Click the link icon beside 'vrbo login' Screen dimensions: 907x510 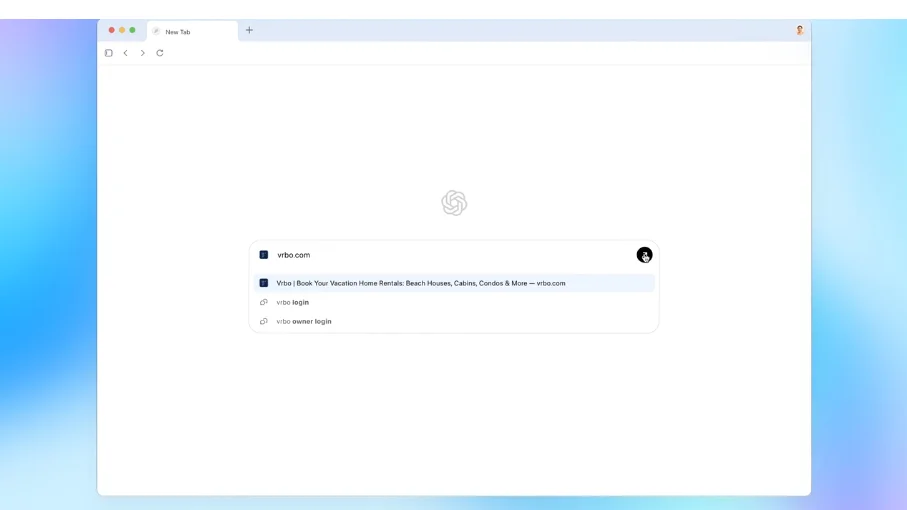pyautogui.click(x=264, y=302)
